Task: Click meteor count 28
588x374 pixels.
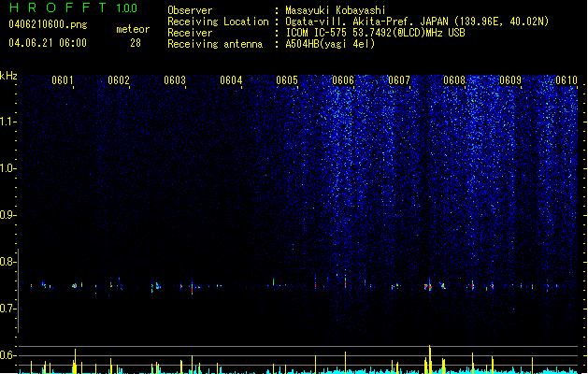Action: tap(136, 43)
